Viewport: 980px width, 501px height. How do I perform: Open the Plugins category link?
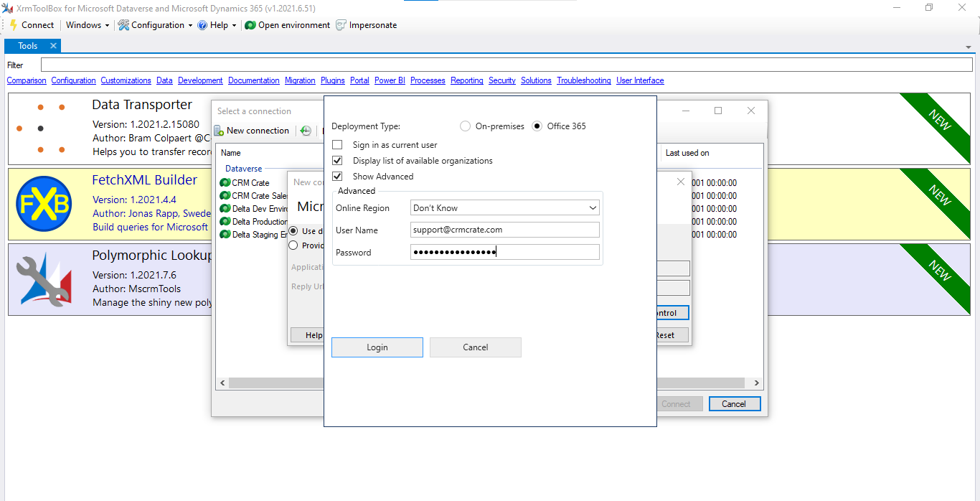point(332,80)
